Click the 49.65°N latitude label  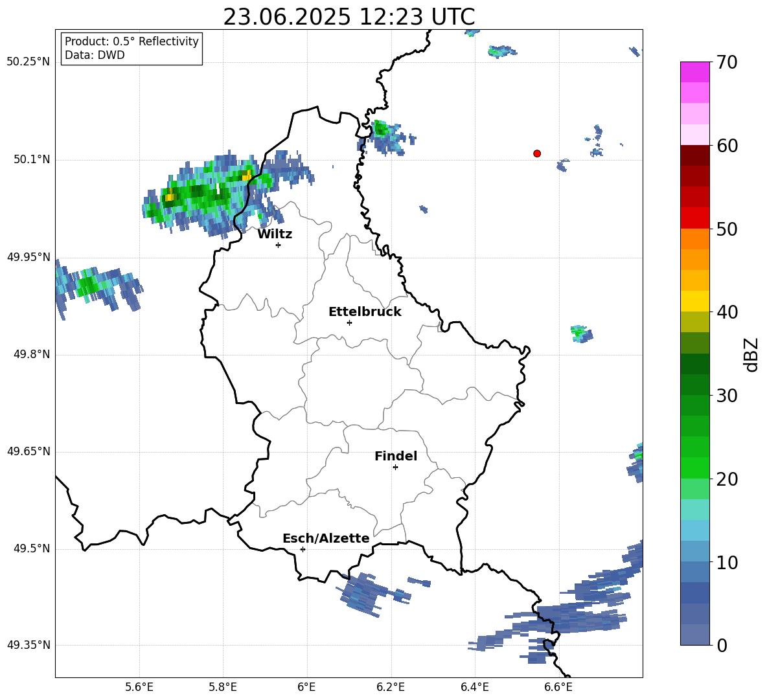click(x=29, y=451)
